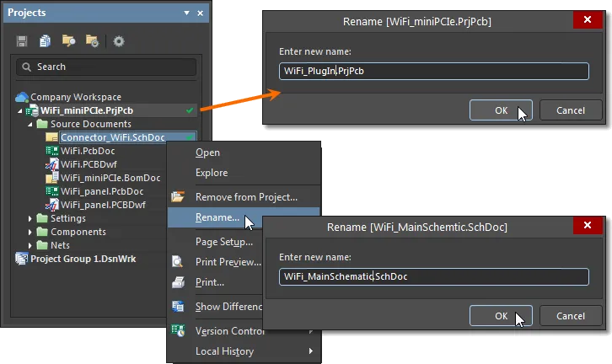Click the Components folder icon
The image size is (612, 364).
tap(42, 232)
